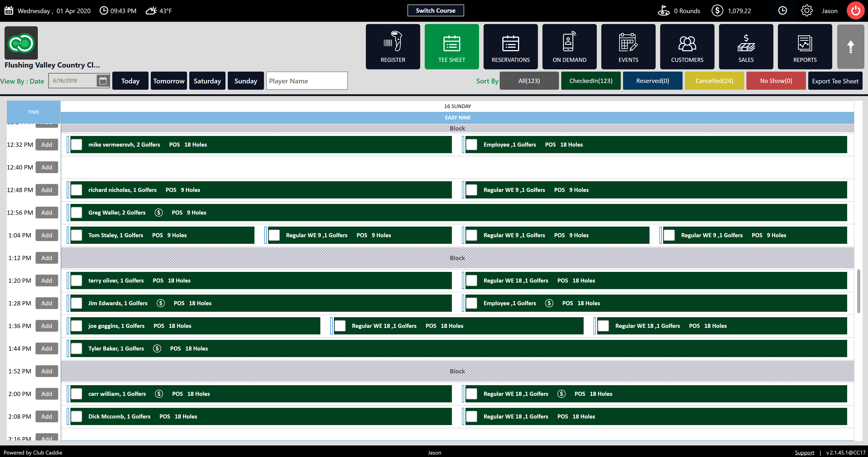The width and height of the screenshot is (868, 457).
Task: Check the terry oliver booking checkbox
Action: tap(77, 280)
